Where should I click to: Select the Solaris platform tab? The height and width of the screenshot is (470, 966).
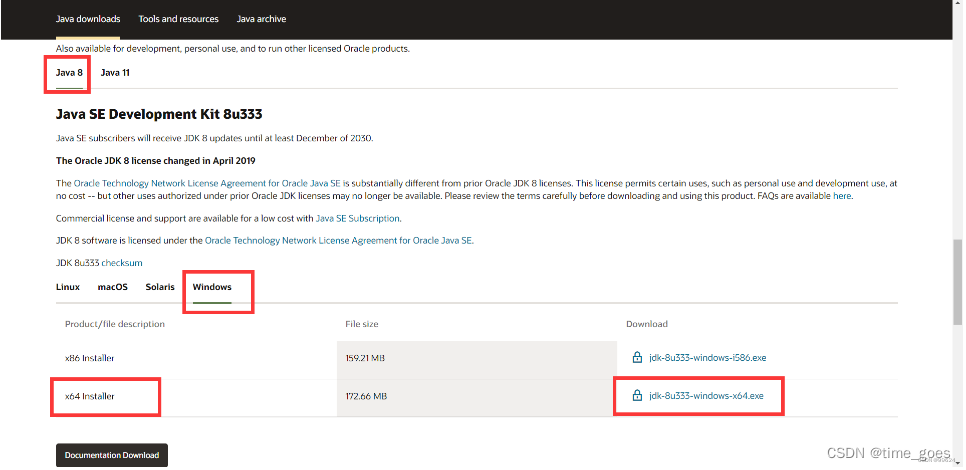point(160,287)
